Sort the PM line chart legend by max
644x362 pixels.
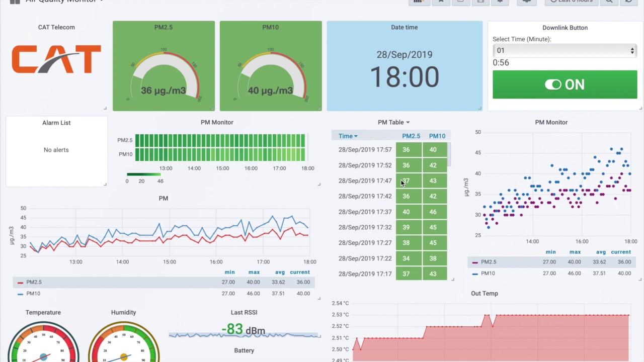click(254, 272)
